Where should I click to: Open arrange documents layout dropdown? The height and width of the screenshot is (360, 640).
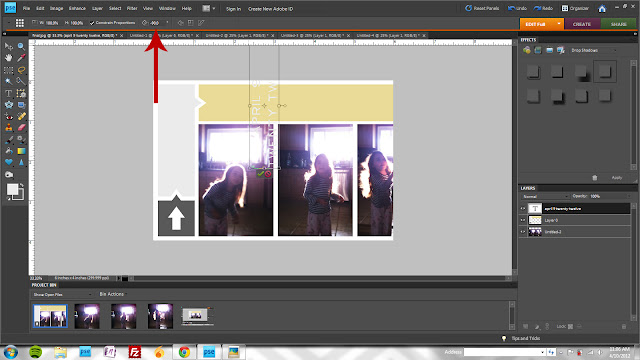pyautogui.click(x=209, y=8)
